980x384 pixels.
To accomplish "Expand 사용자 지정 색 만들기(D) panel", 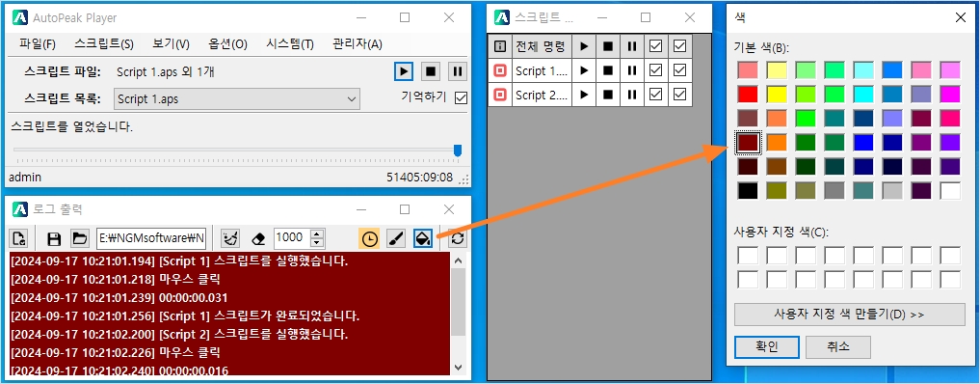I will pyautogui.click(x=849, y=314).
